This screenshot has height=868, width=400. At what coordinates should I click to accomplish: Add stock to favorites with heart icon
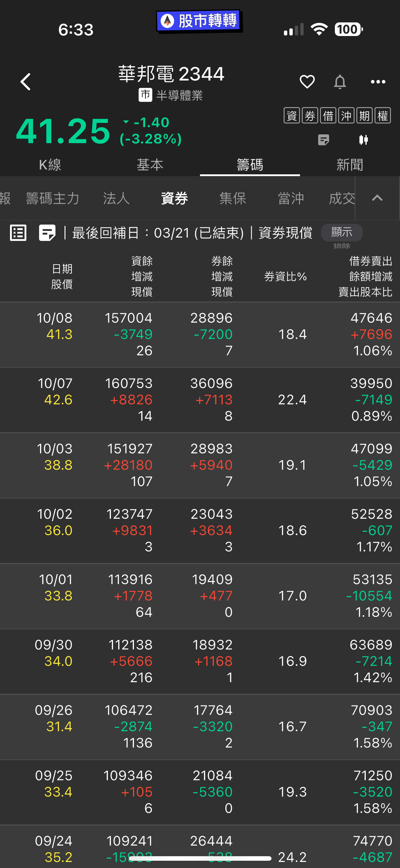[307, 82]
